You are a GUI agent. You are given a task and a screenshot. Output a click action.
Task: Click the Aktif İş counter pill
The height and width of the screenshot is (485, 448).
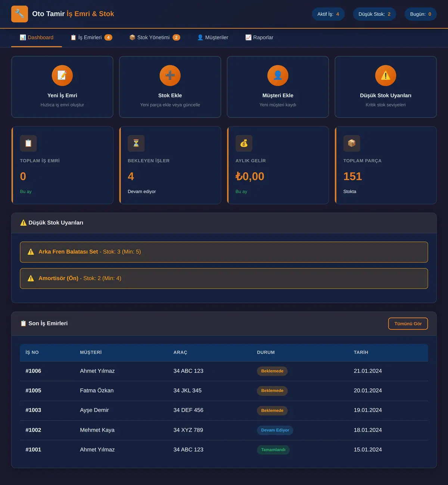(x=328, y=14)
